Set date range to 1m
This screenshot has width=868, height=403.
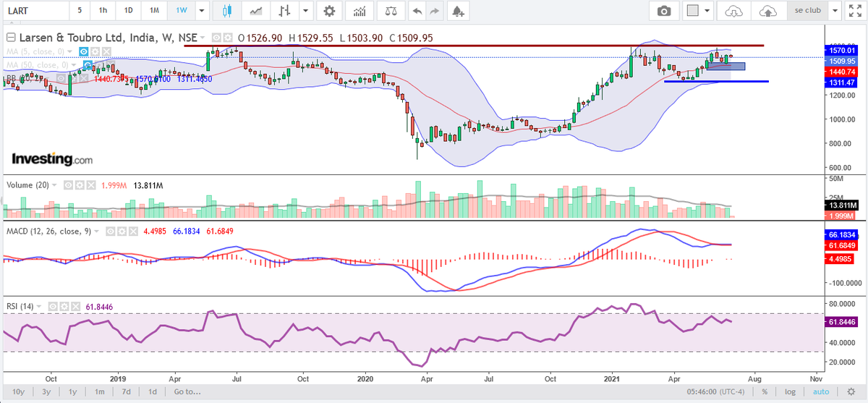coord(100,391)
